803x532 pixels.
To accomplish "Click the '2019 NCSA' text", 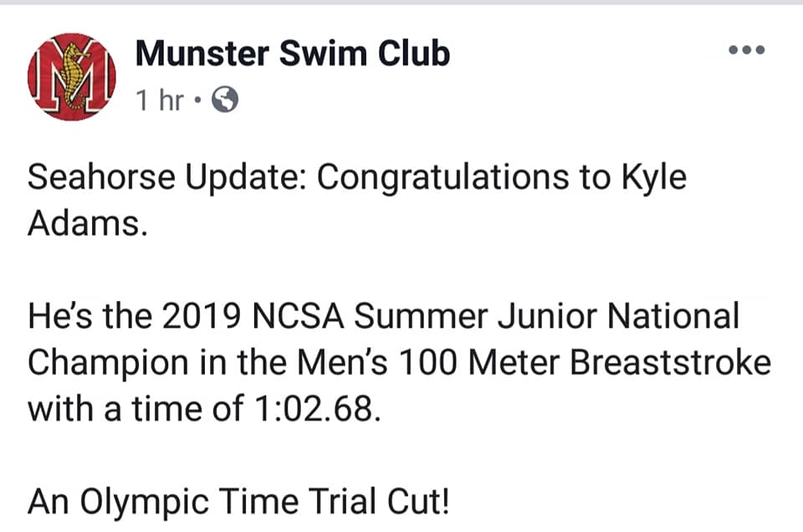I will point(253,316).
